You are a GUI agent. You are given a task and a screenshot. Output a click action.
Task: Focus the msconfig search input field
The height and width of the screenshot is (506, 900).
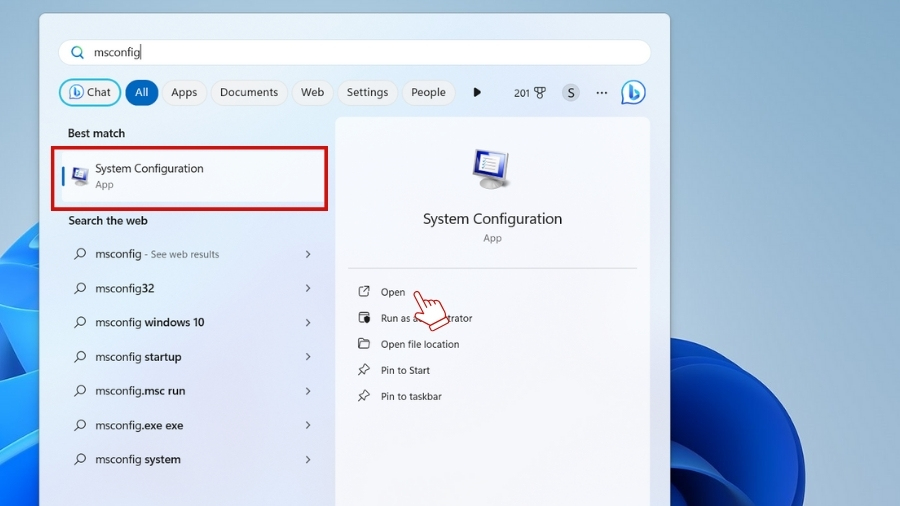[x=355, y=52]
